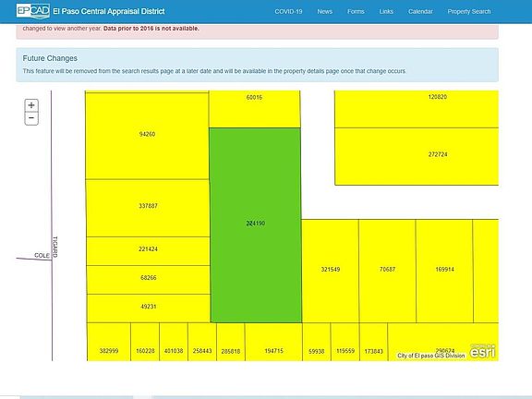The width and height of the screenshot is (532, 399).
Task: Click the COLE street label
Action: tap(42, 255)
